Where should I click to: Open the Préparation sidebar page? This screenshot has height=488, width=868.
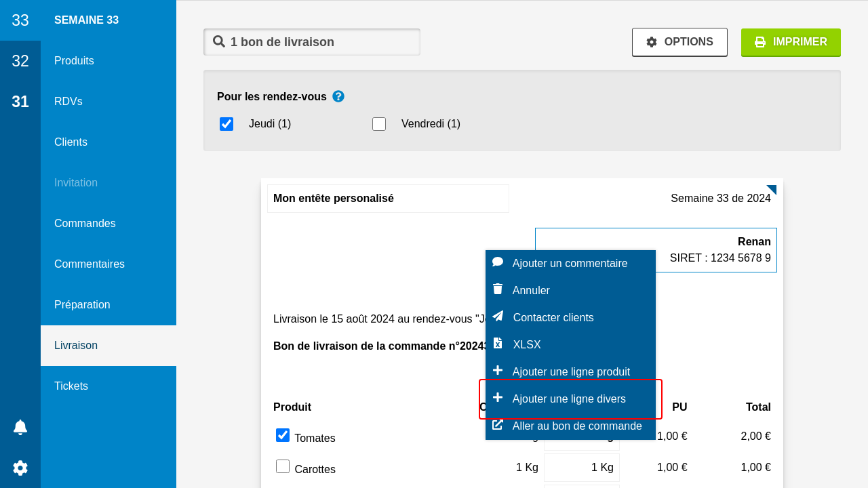pyautogui.click(x=82, y=305)
